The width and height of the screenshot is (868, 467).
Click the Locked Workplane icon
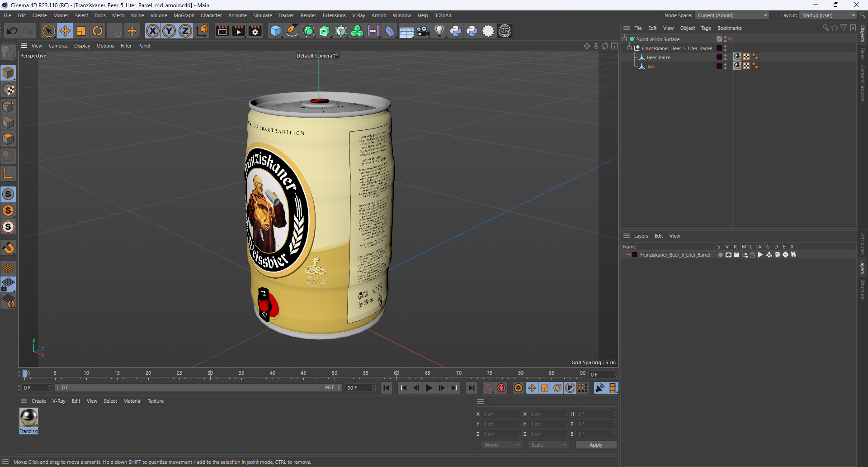tap(8, 285)
